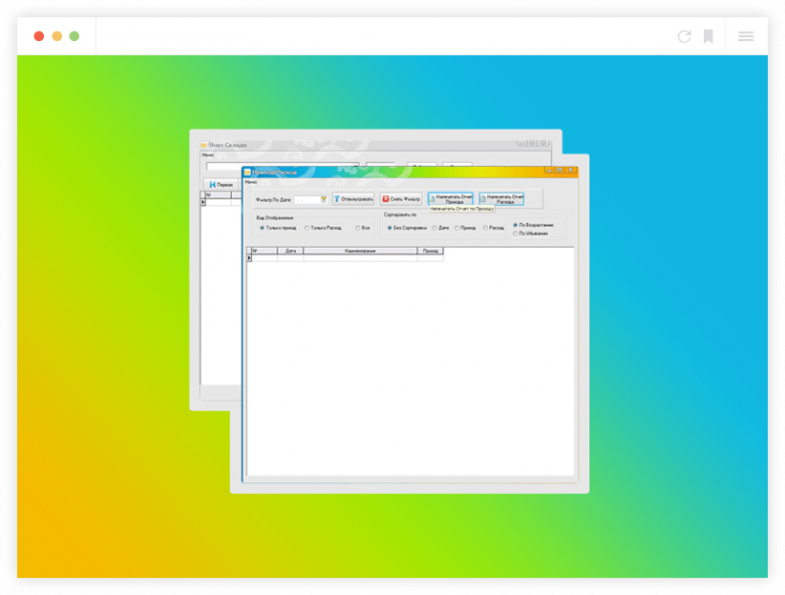Select 'Только Расход' radio button
The height and width of the screenshot is (595, 785).
tap(307, 228)
